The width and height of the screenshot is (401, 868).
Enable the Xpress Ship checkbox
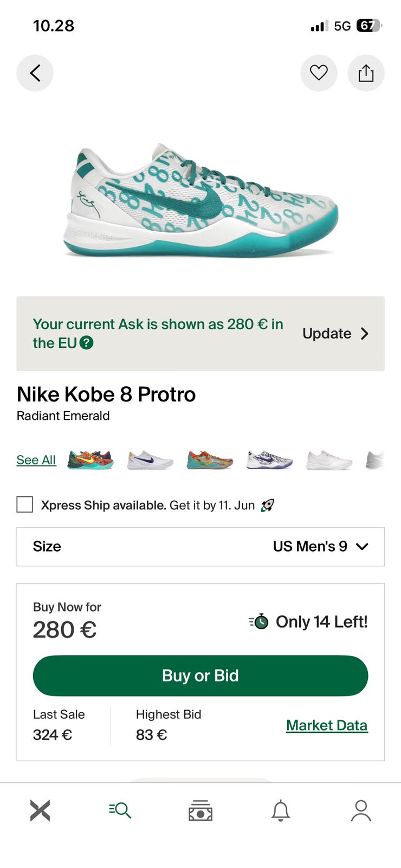click(25, 505)
